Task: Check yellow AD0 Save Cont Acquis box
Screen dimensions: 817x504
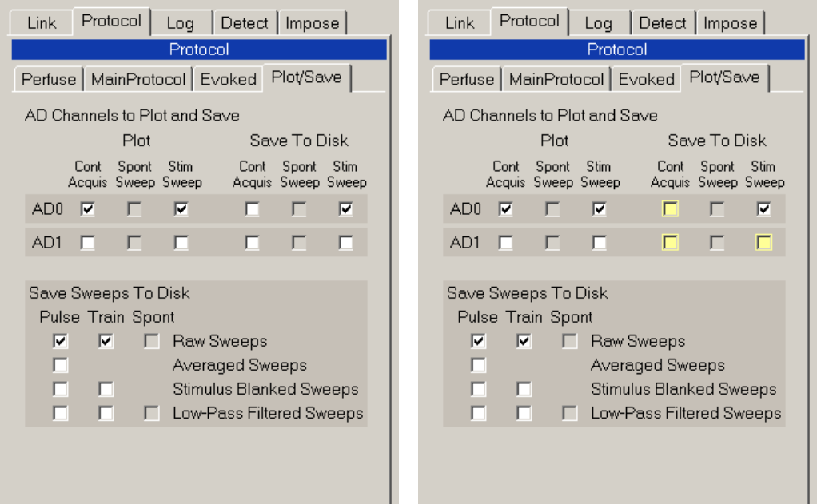Action: pyautogui.click(x=670, y=209)
